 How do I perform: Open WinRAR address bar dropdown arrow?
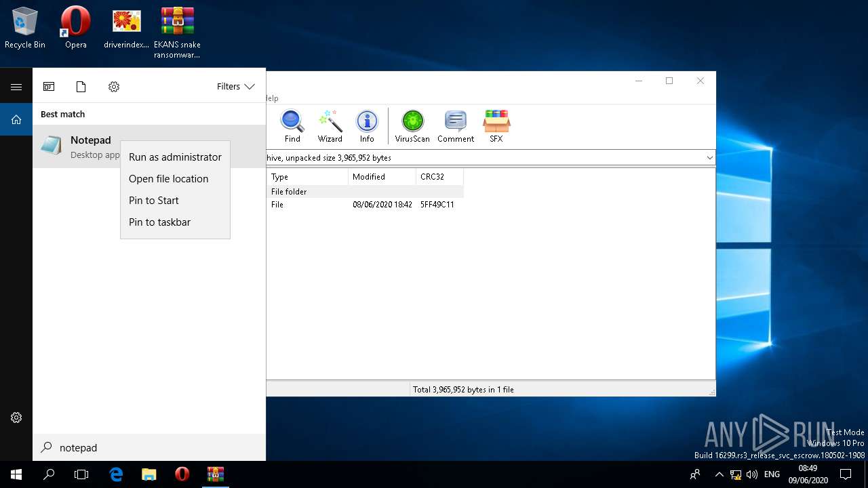pos(709,158)
